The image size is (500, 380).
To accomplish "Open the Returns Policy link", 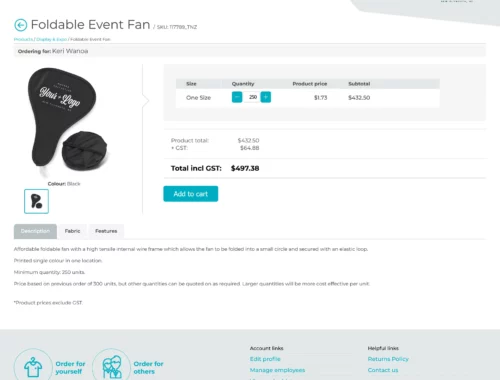I will point(388,359).
